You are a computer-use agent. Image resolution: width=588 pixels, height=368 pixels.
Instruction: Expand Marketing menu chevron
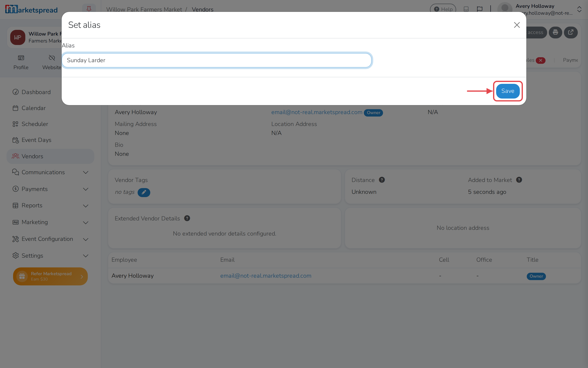pos(86,222)
